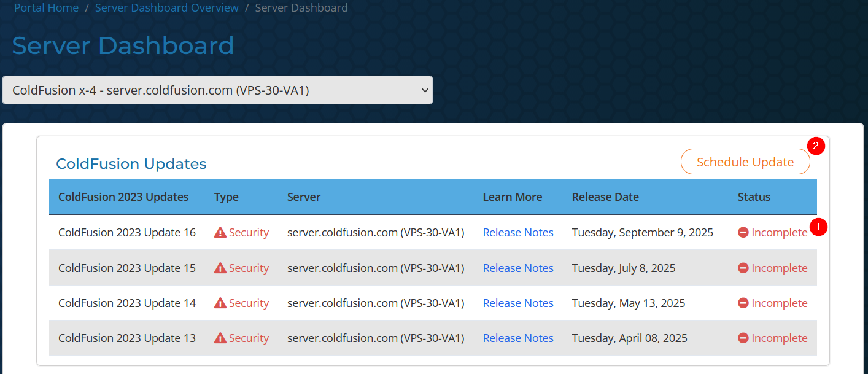Navigate to Server Dashboard Overview breadcrumb

(166, 8)
